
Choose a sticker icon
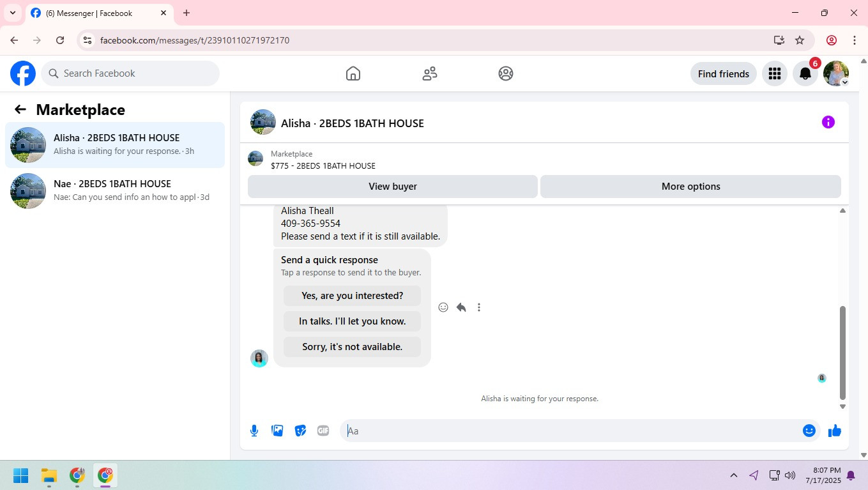[x=300, y=431]
